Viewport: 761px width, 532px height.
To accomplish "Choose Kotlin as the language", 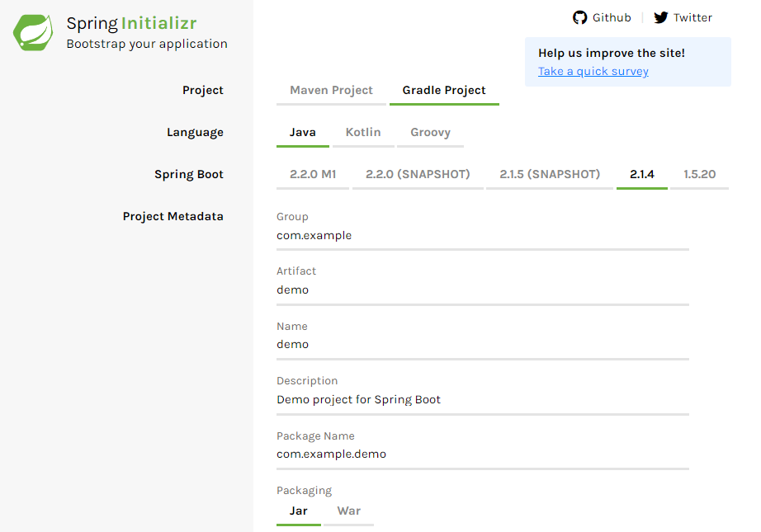I will pyautogui.click(x=363, y=133).
